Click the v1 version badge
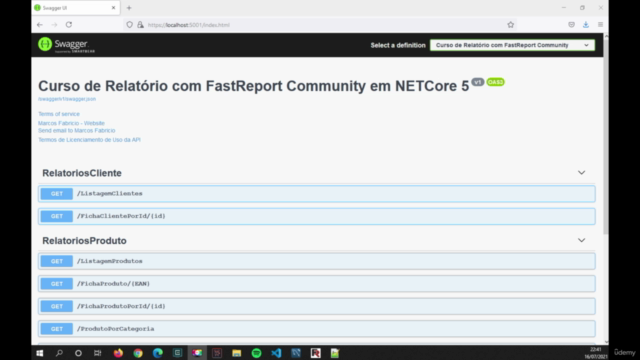This screenshot has height=360, width=640. click(x=478, y=82)
